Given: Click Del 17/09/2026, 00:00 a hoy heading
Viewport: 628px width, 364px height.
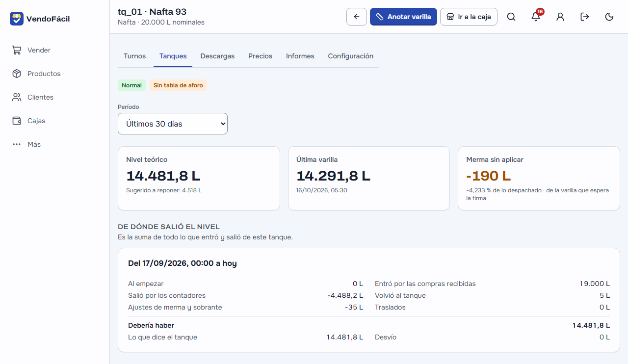Looking at the screenshot, I should click(183, 263).
